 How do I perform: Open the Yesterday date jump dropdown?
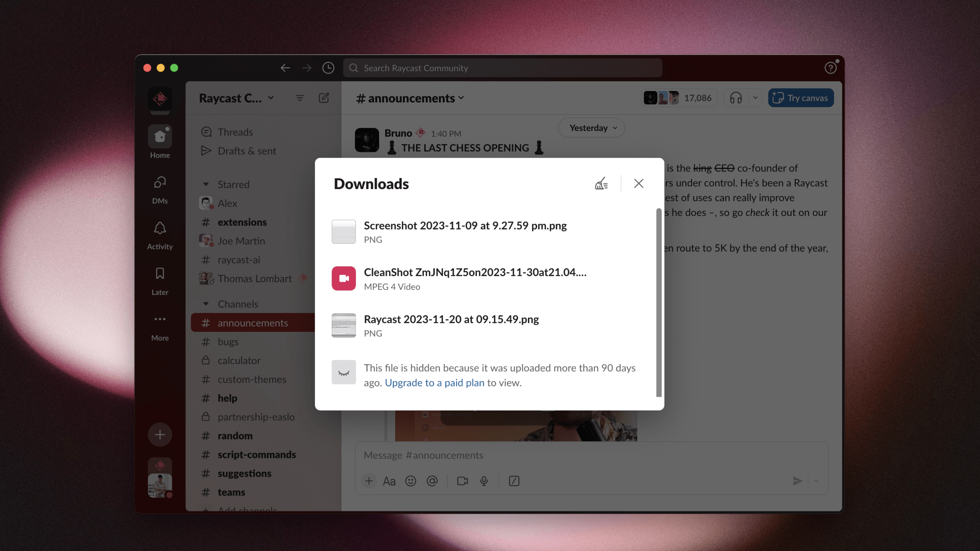pyautogui.click(x=592, y=128)
